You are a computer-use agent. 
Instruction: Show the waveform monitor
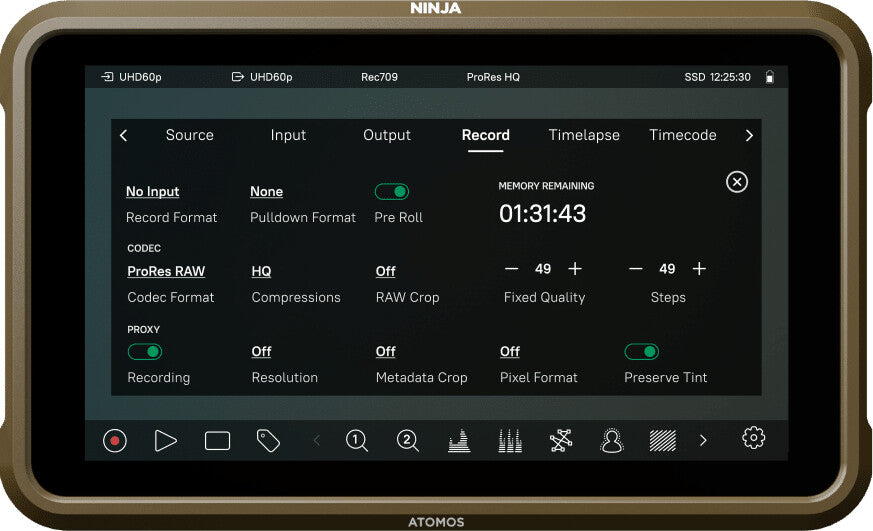click(x=459, y=441)
